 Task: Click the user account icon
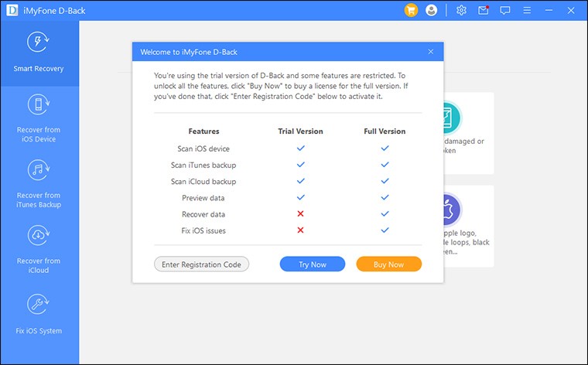[x=431, y=11]
